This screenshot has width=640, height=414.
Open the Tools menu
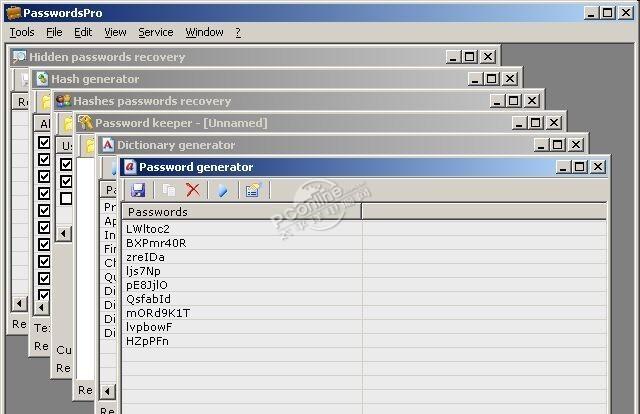click(x=22, y=32)
